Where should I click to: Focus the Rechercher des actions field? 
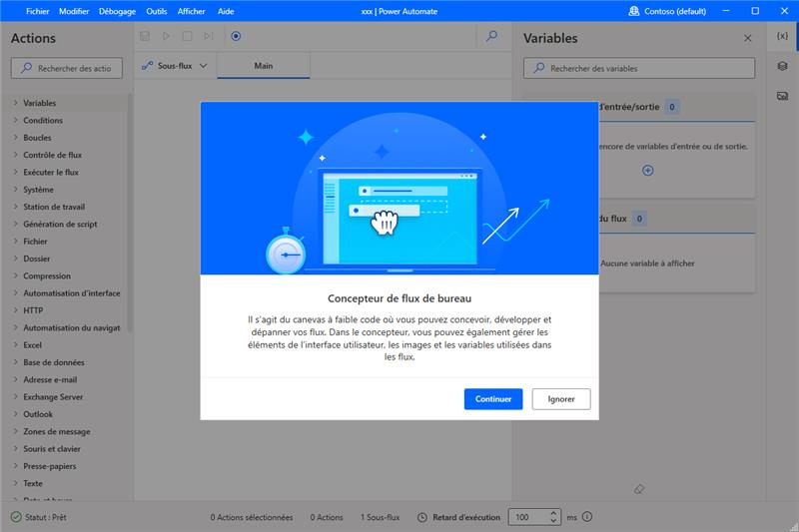67,68
